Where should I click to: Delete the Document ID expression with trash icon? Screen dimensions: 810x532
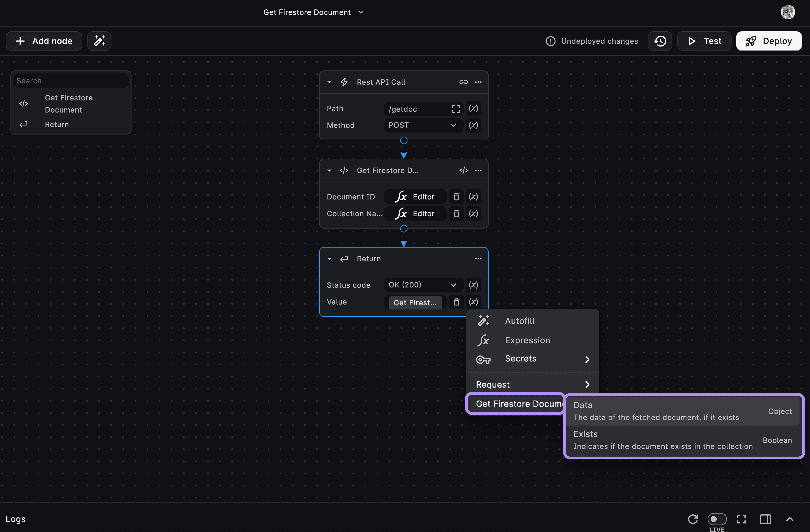tap(456, 197)
